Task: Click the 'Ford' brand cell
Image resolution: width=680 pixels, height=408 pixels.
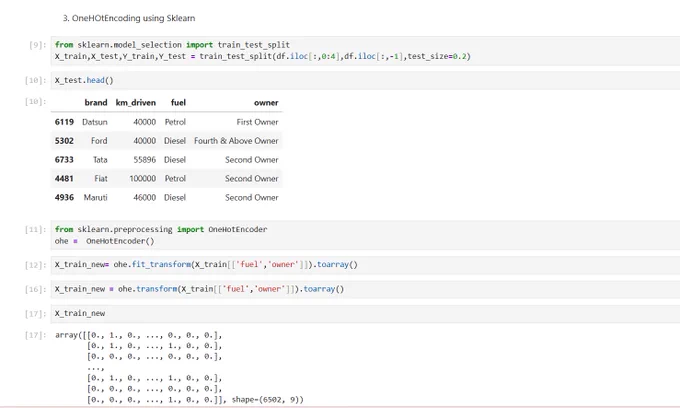Action: [99, 141]
